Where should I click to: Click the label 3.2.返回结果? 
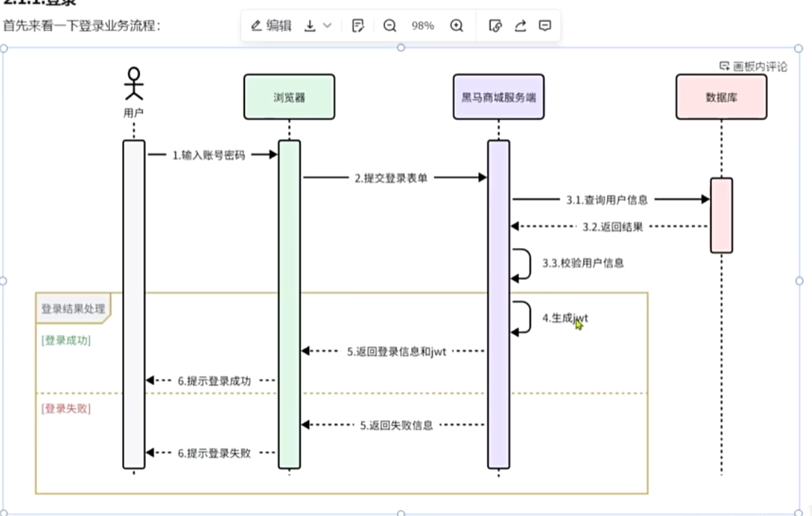(x=613, y=227)
